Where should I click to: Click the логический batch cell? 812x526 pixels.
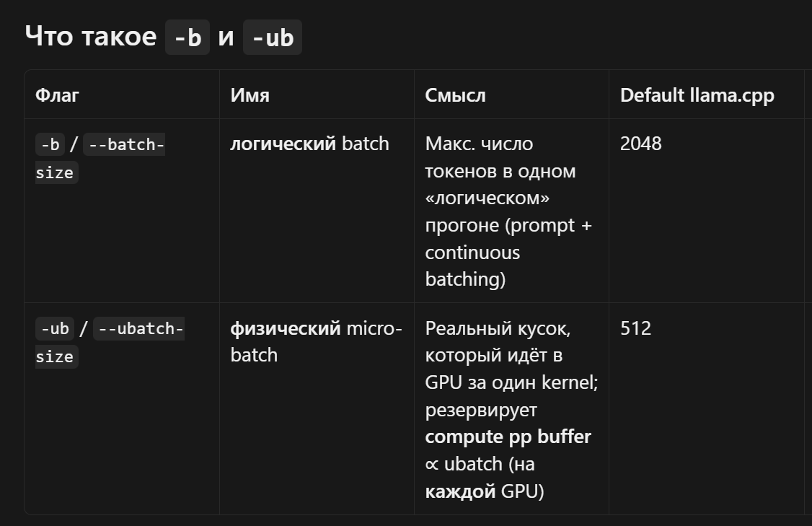309,144
